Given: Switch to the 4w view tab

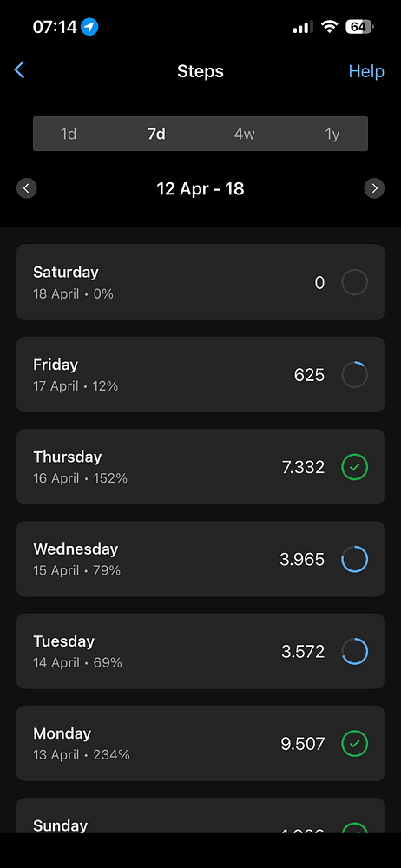Looking at the screenshot, I should (x=244, y=134).
